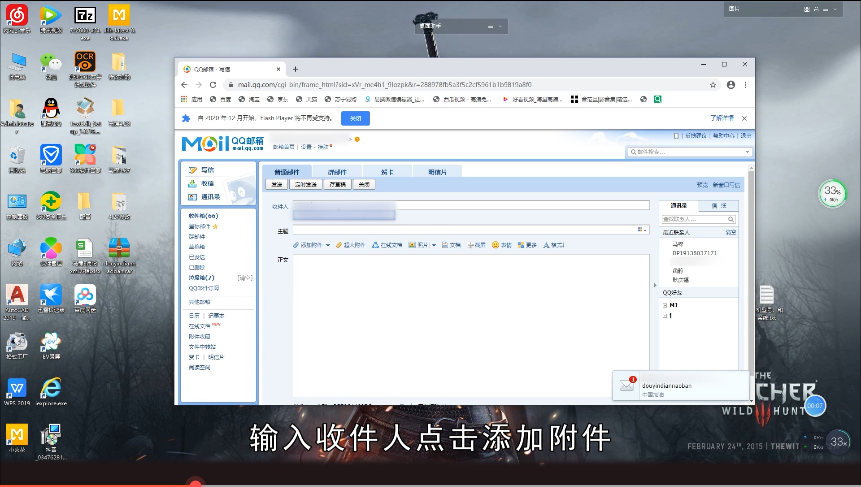861x487 pixels.
Task: Select the Contacts tab in right panel
Action: pos(679,206)
